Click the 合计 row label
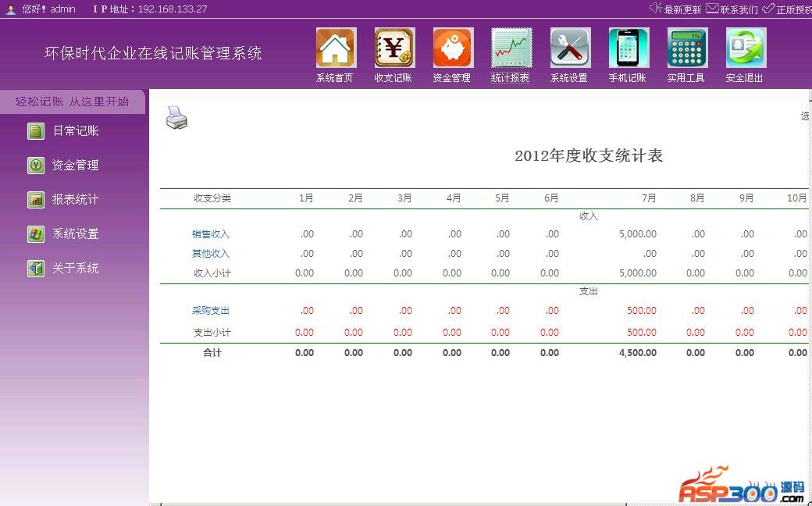 (x=212, y=353)
